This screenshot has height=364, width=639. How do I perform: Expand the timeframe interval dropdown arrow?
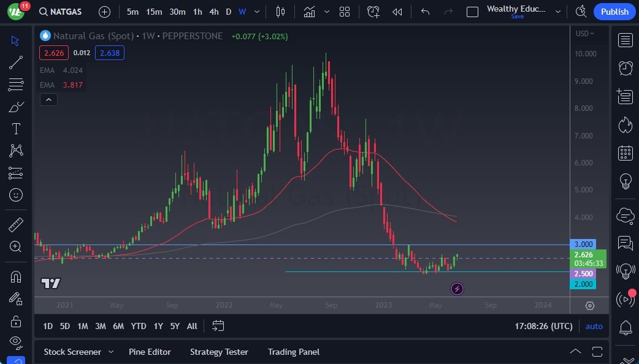pos(257,12)
